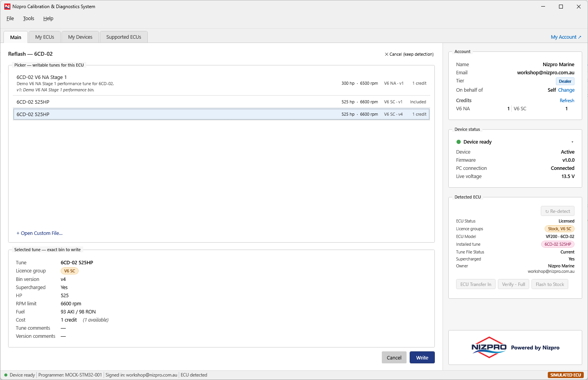Open the My Account link
588x380 pixels.
(566, 37)
